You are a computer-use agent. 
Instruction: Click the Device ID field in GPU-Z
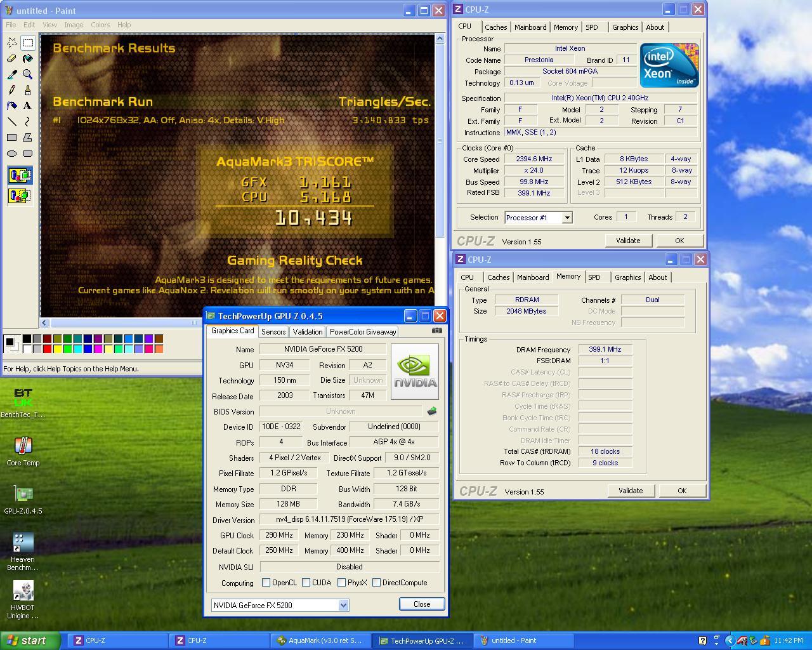point(281,427)
